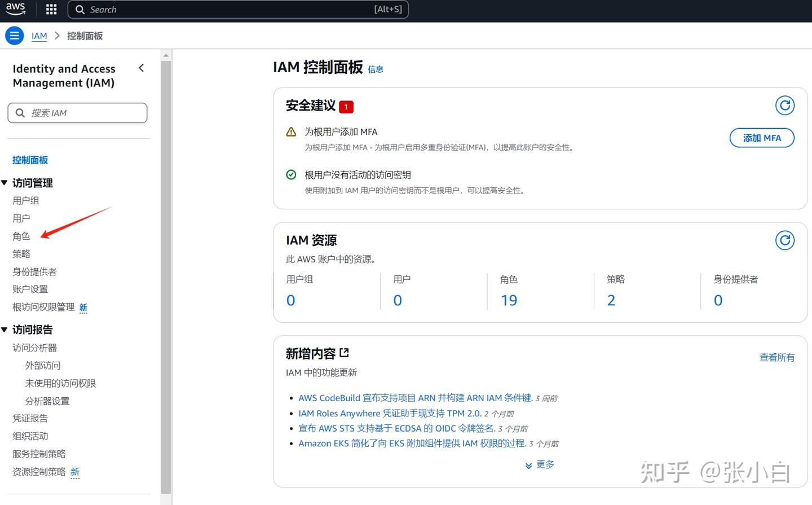Open 新增内容 external link icon
The height and width of the screenshot is (505, 812).
tap(345, 353)
